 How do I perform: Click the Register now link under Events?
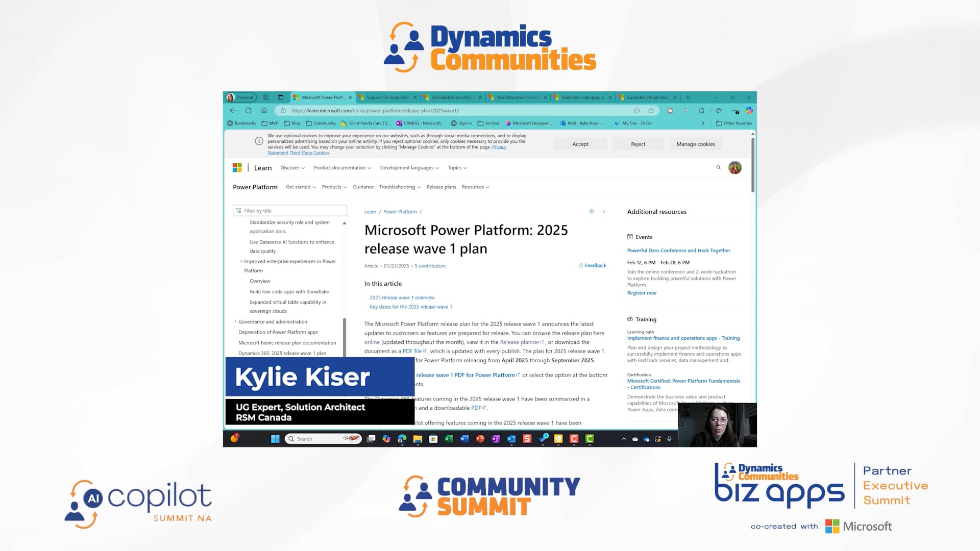(x=641, y=293)
